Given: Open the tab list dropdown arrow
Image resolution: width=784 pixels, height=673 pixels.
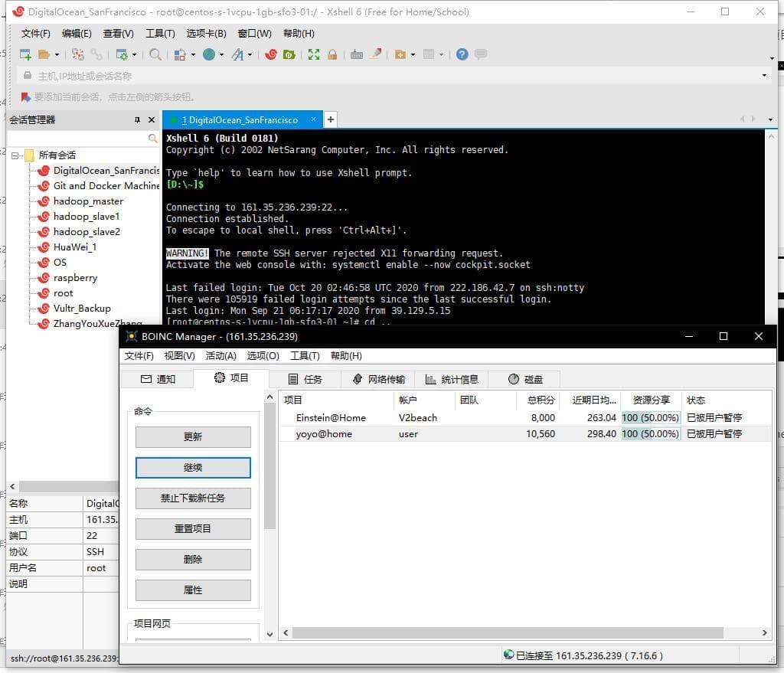Looking at the screenshot, I should pyautogui.click(x=770, y=119).
